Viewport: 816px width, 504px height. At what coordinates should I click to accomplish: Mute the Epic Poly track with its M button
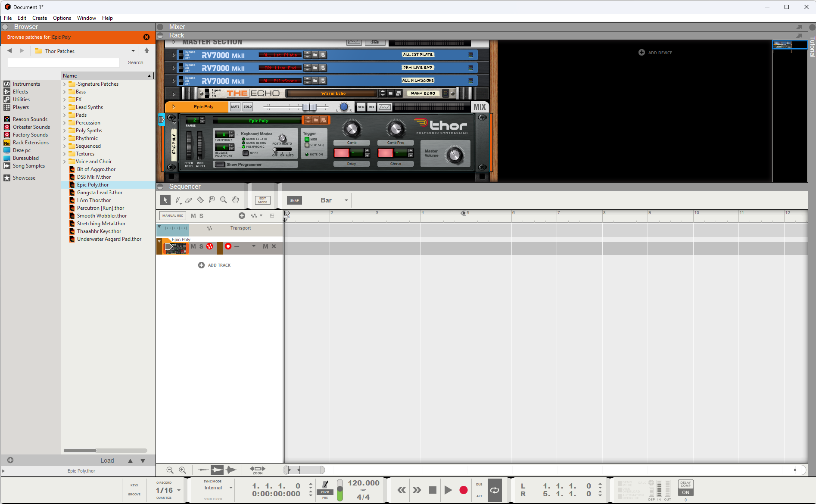click(x=193, y=247)
